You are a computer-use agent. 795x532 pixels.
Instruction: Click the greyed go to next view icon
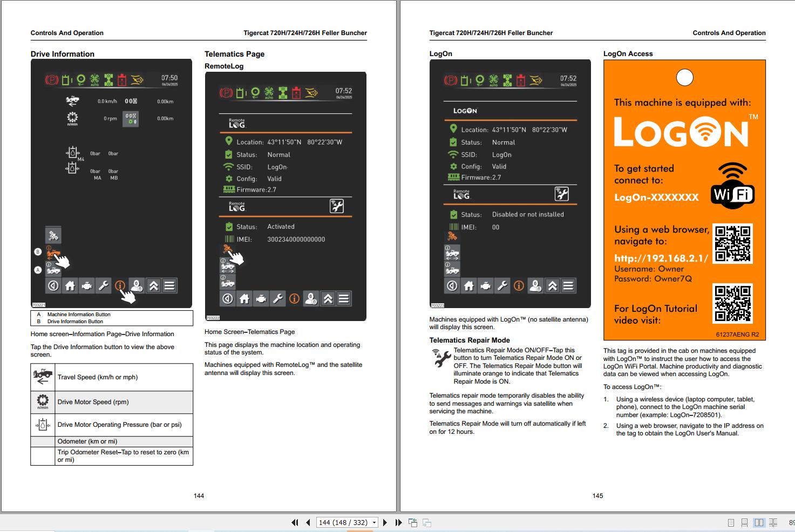pos(426,522)
